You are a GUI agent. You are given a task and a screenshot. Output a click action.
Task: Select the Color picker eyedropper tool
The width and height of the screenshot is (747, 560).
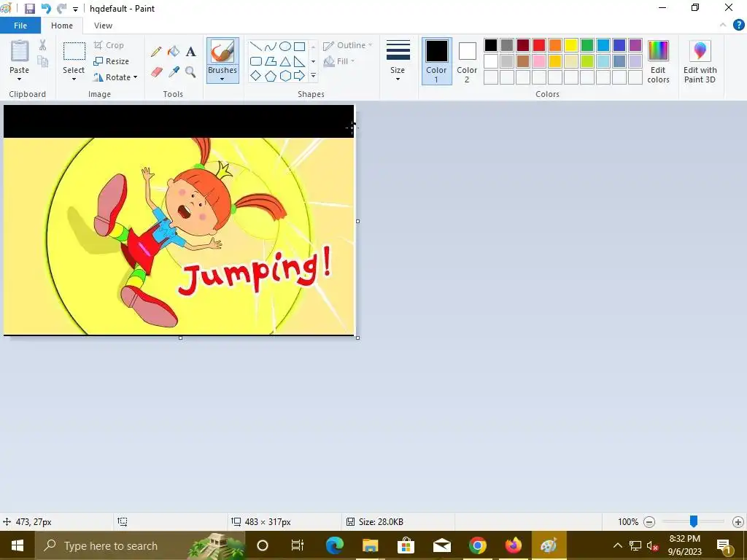pos(174,72)
